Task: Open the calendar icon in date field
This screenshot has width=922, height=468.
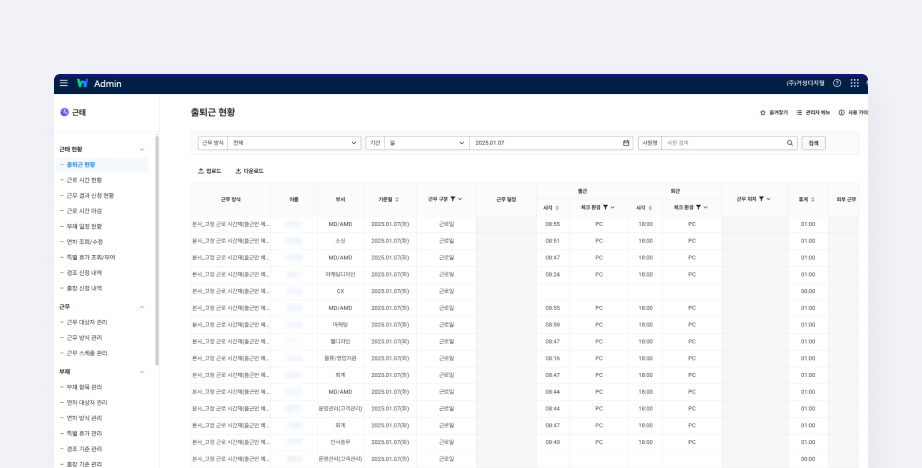Action: pos(626,143)
